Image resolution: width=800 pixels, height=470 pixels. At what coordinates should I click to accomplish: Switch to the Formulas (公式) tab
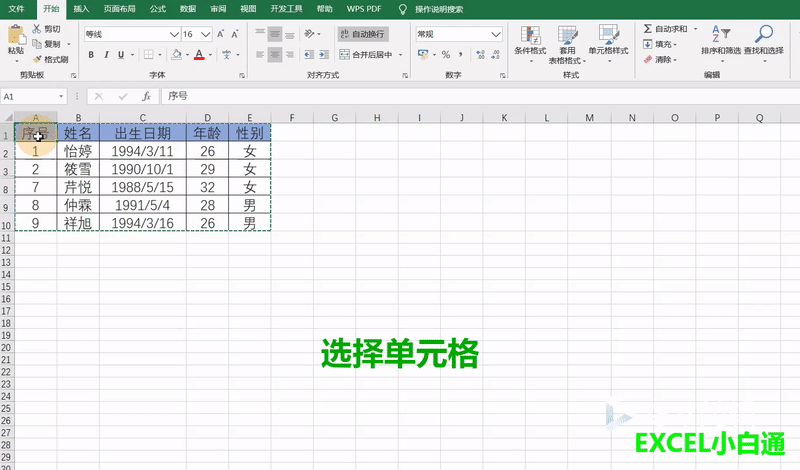pyautogui.click(x=158, y=9)
